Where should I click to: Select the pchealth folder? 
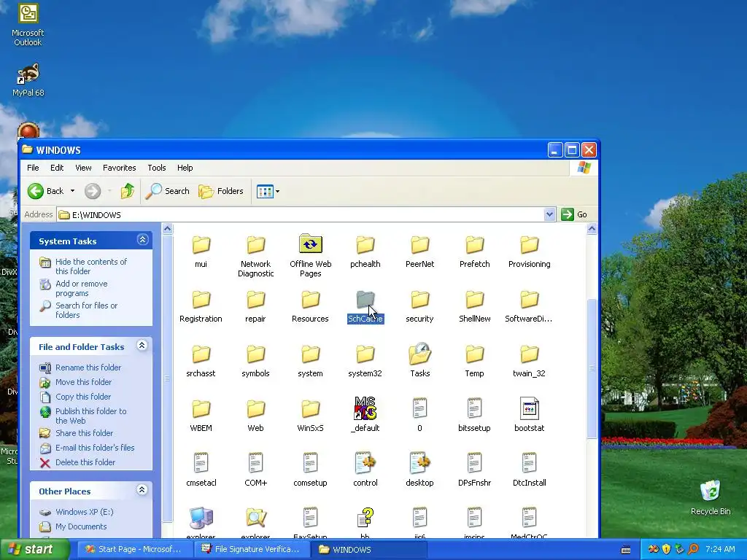(x=365, y=252)
